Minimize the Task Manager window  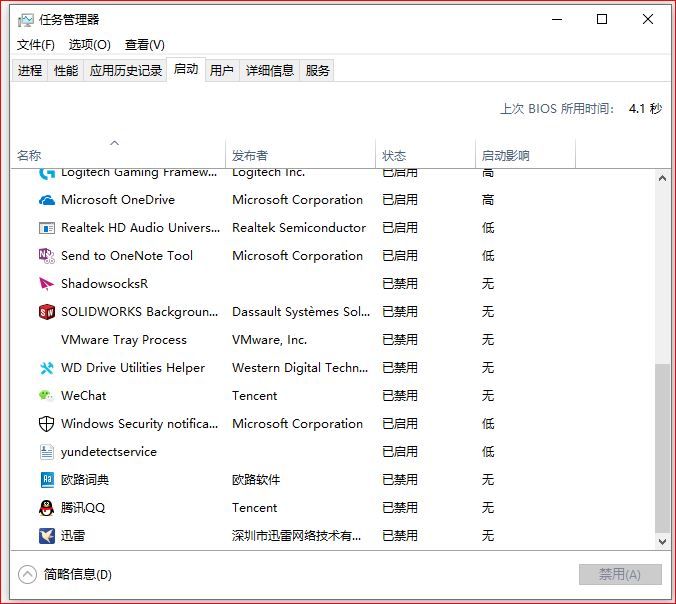pos(557,19)
